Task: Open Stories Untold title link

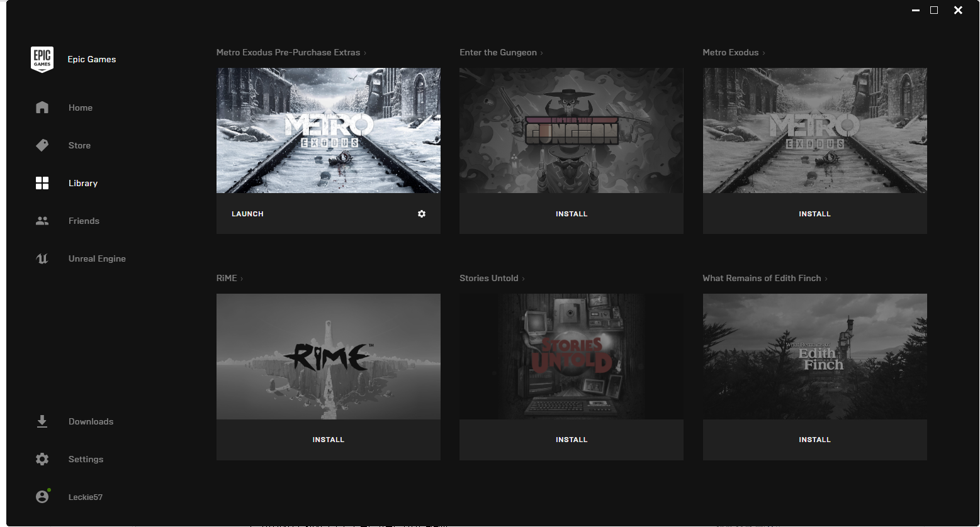Action: (488, 278)
